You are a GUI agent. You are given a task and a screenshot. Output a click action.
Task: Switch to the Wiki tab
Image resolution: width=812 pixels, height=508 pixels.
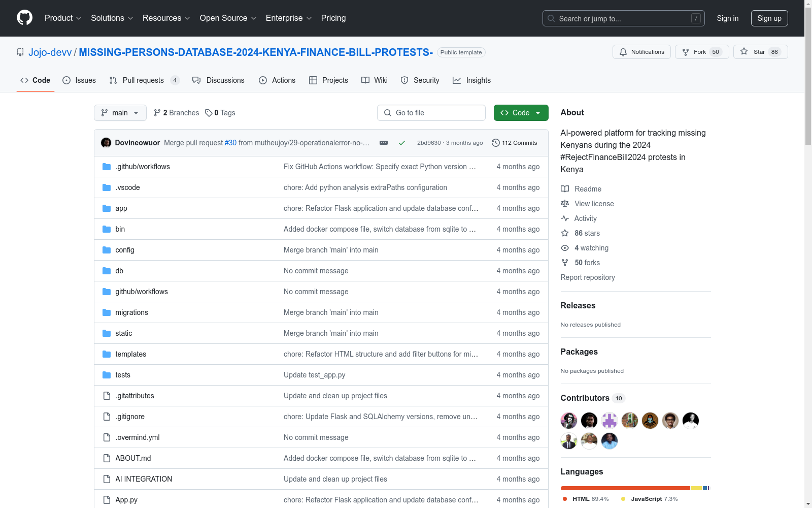coord(375,80)
